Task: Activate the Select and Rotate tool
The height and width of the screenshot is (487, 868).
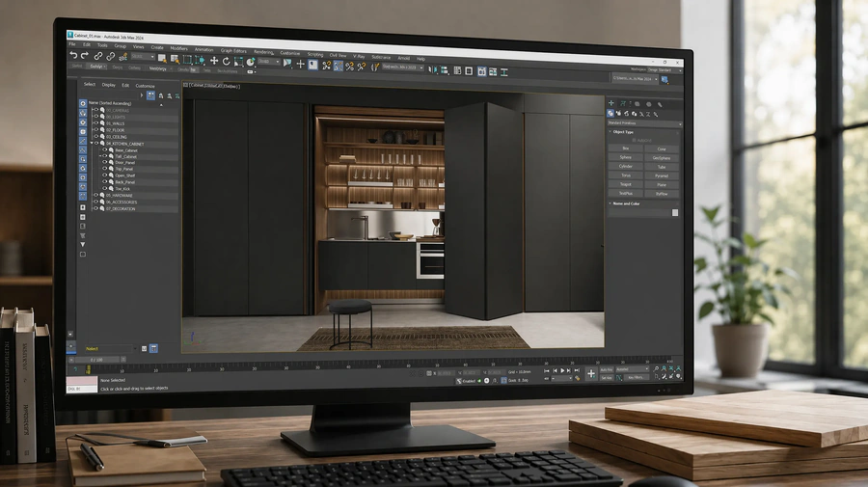Action: tap(226, 61)
